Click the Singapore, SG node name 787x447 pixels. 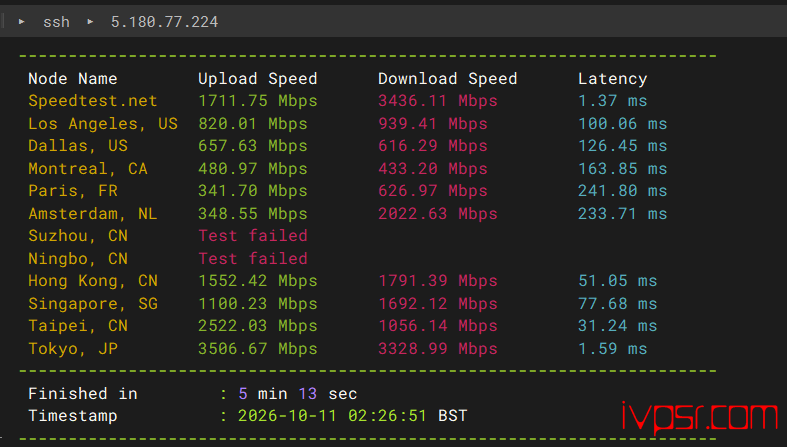click(x=93, y=304)
